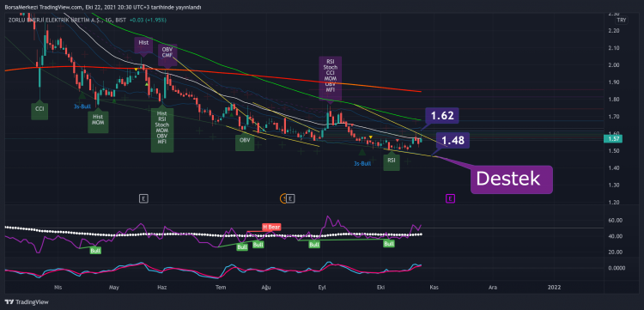
Task: Click the BorsaMerkezi publisher header text
Action: (103, 7)
